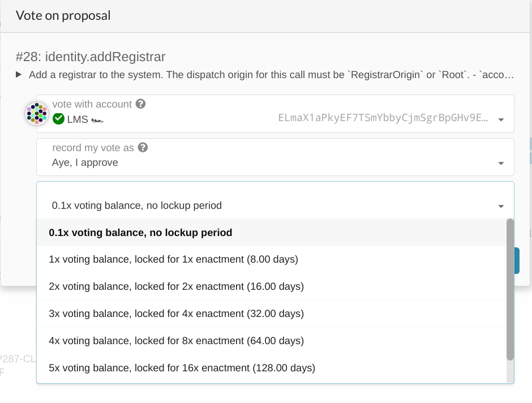Select 0.1x voting balance, no lockup option
Viewport: 532px width, 403px height.
(x=140, y=233)
